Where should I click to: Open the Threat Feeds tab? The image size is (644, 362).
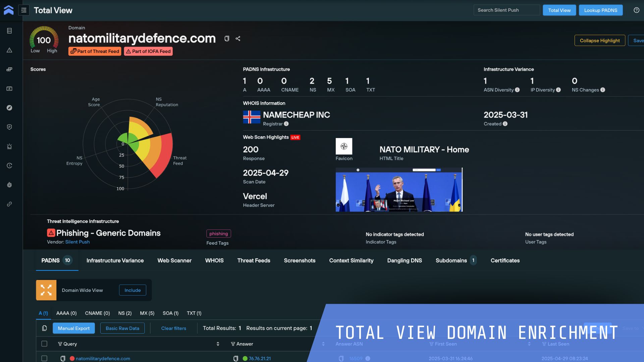(x=254, y=260)
